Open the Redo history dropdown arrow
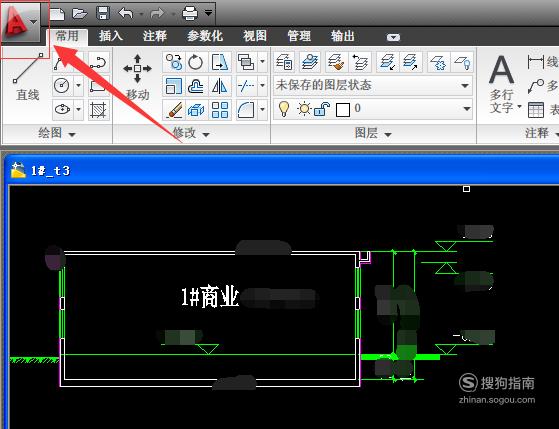 [173, 14]
